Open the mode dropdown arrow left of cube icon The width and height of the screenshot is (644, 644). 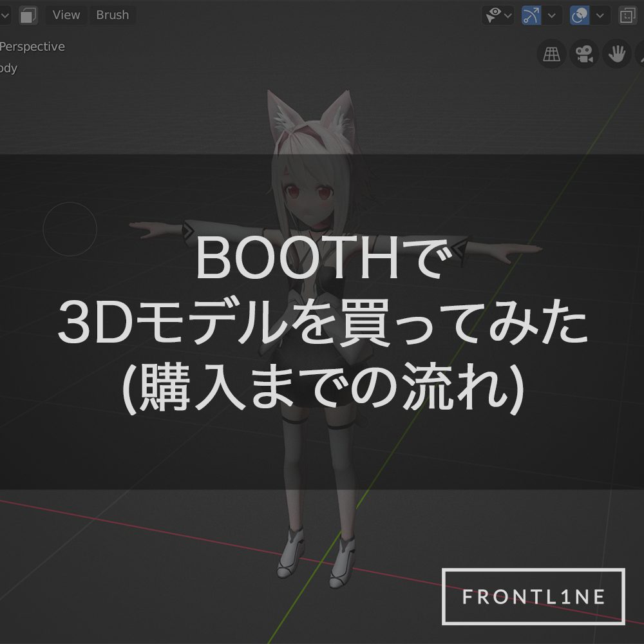pos(5,15)
